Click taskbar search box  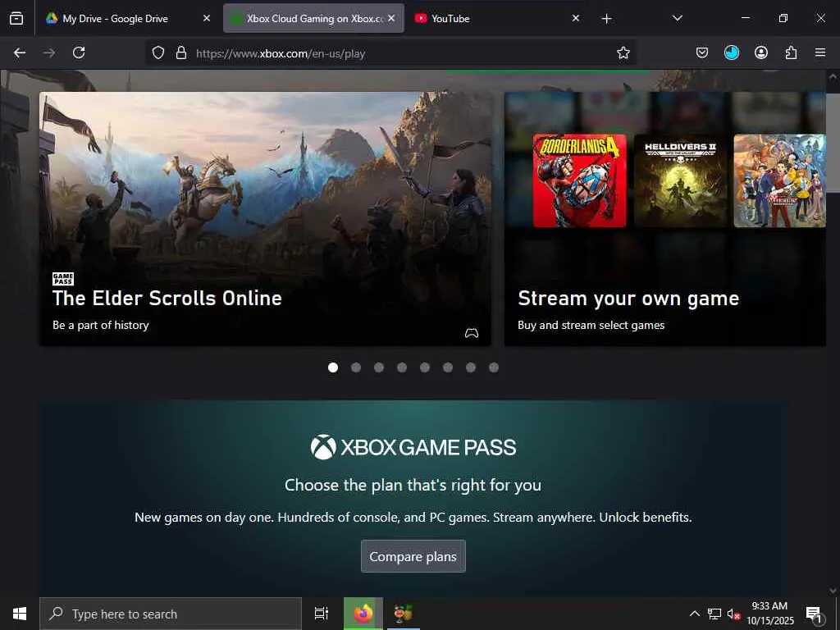171,614
